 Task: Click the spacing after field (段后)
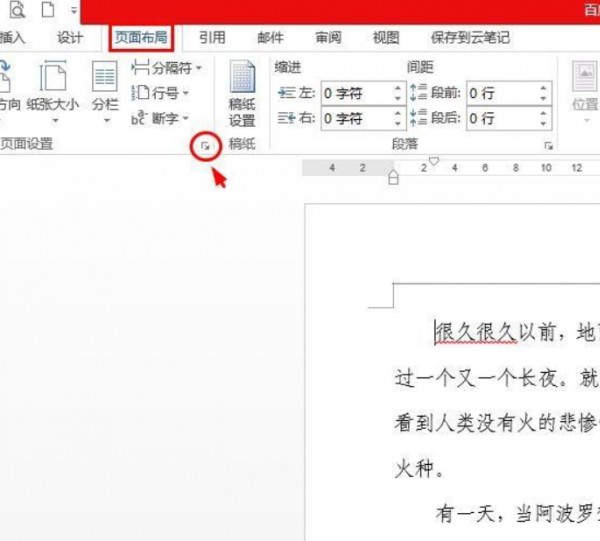(502, 118)
